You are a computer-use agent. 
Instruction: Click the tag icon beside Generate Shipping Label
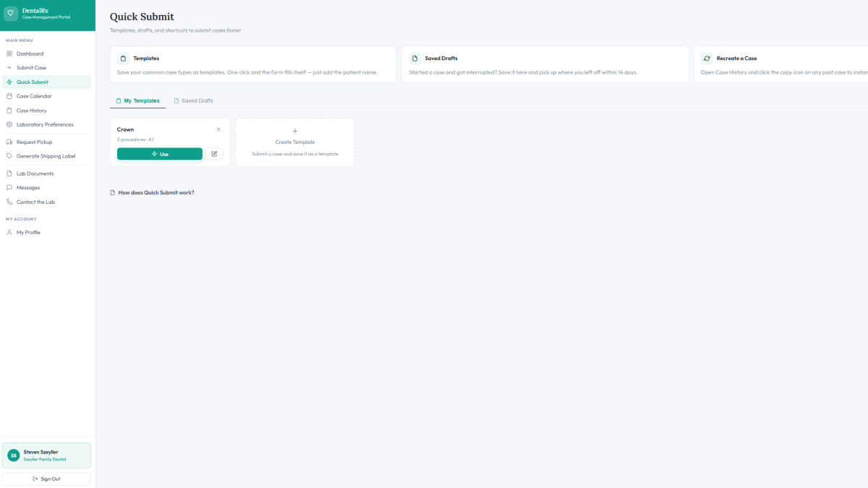(9, 156)
